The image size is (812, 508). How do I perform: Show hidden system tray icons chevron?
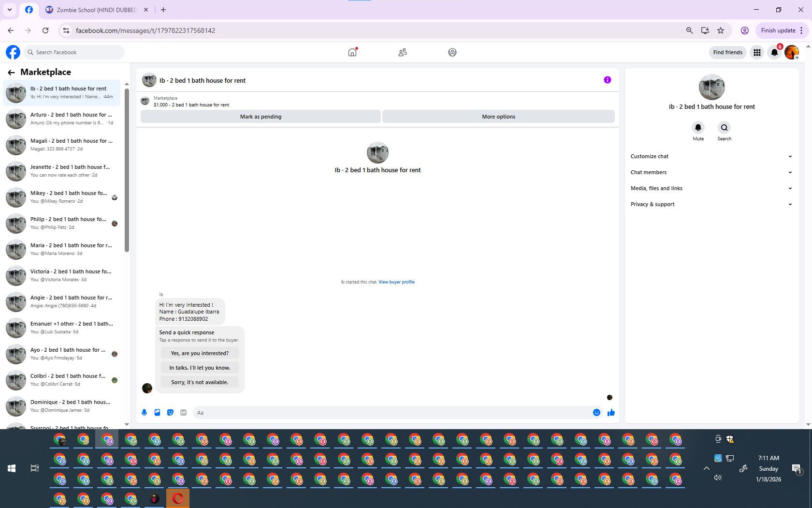click(706, 468)
